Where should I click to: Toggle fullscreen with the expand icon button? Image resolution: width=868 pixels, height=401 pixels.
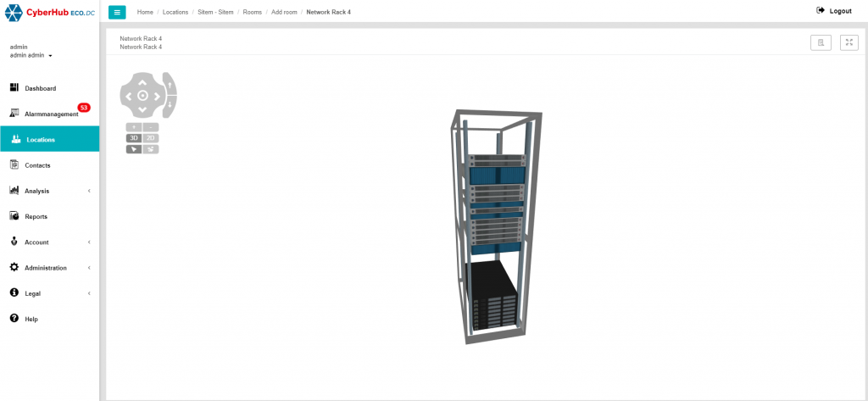tap(849, 42)
